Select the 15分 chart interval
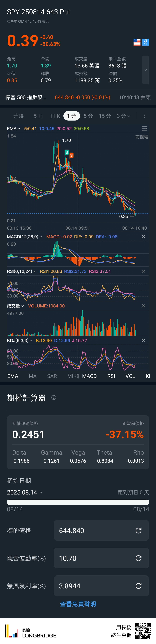Screen dimensions: 156x644 tap(105, 116)
